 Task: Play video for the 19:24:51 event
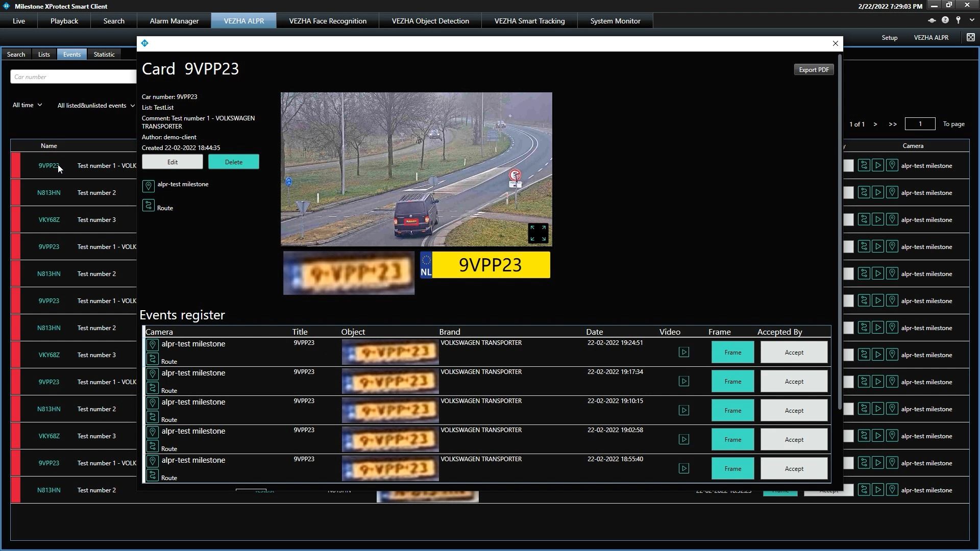click(x=683, y=352)
